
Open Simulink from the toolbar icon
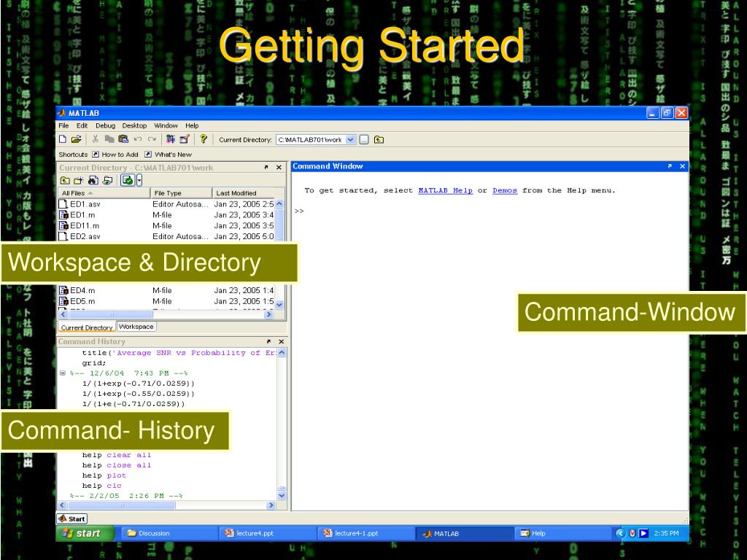[171, 139]
